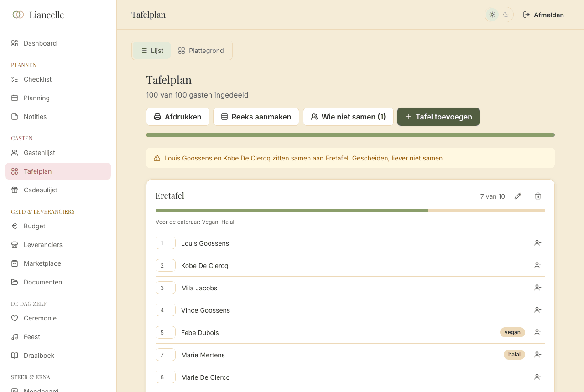Remove Louis Goossens from the table
The width and height of the screenshot is (584, 392).
538,243
